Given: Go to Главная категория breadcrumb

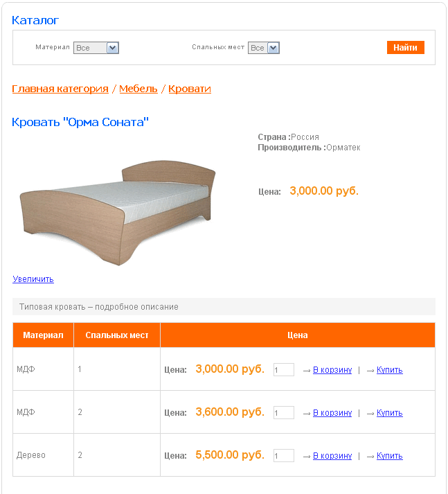Looking at the screenshot, I should click(60, 89).
